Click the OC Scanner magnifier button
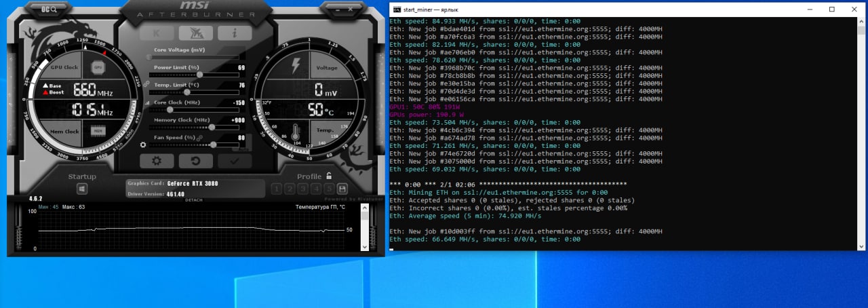 (x=47, y=9)
